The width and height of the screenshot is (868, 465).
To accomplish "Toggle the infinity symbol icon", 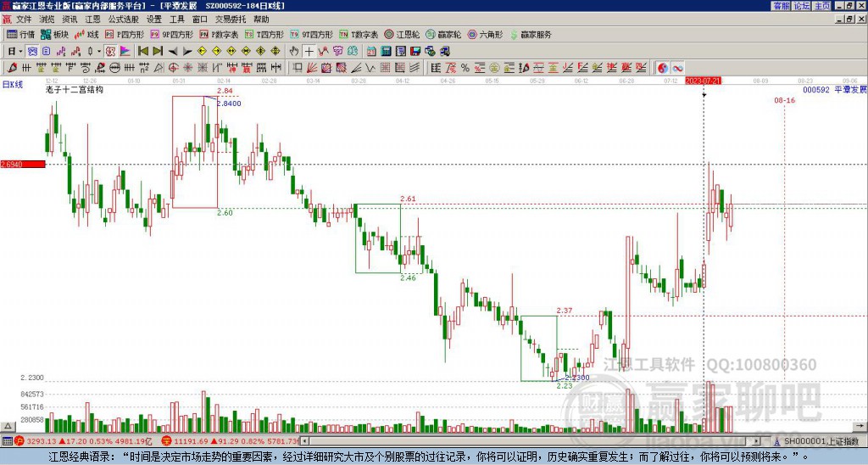I will click(677, 68).
